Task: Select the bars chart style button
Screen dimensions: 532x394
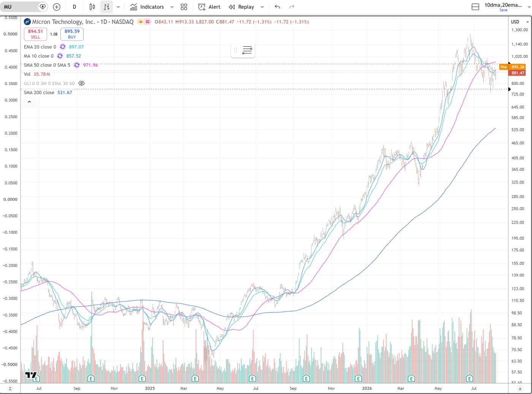Action: pos(106,7)
